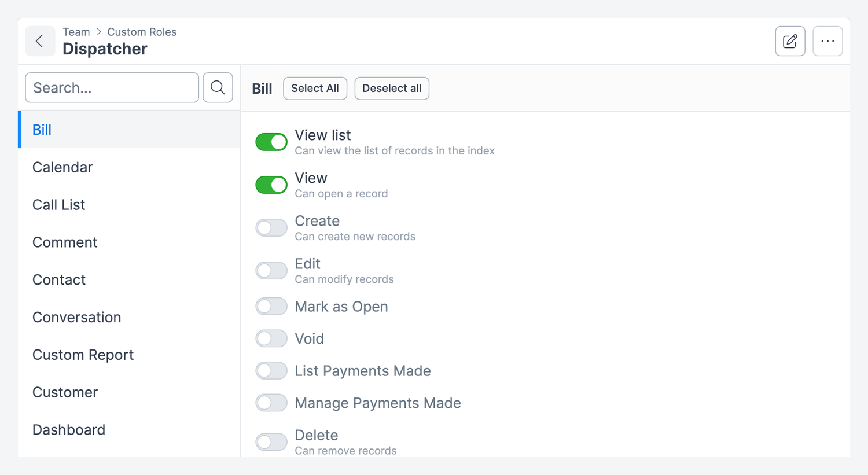Turn on List Payments Made
The image size is (868, 475).
271,370
